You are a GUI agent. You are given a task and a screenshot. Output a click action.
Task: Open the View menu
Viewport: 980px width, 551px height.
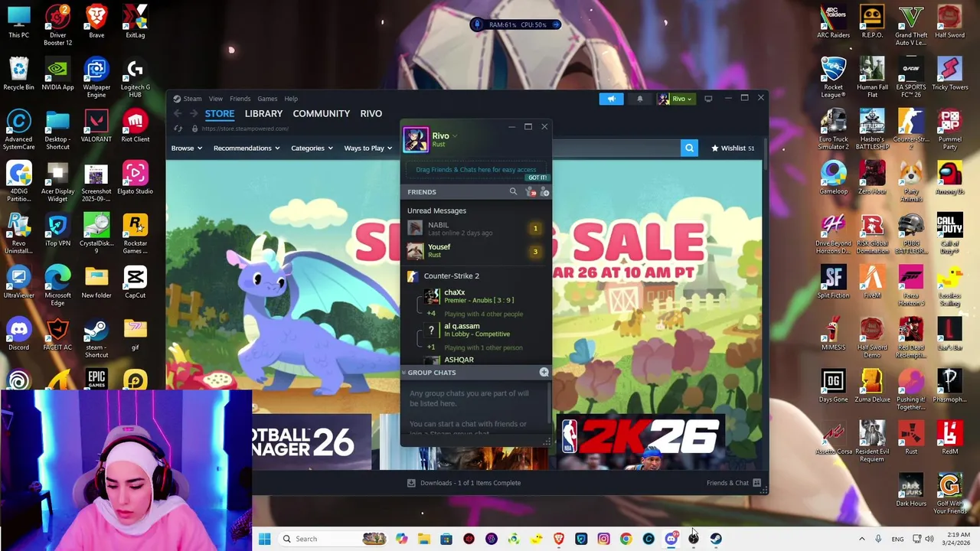[x=216, y=99]
